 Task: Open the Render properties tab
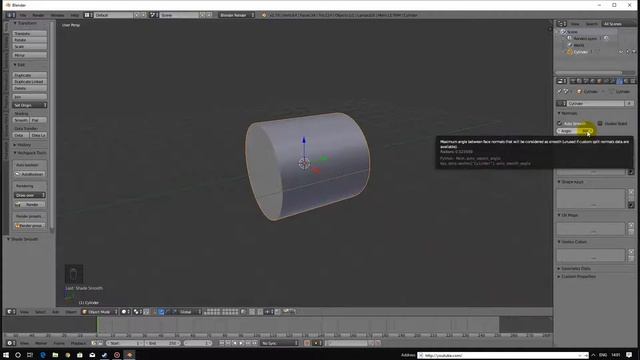pos(573,81)
